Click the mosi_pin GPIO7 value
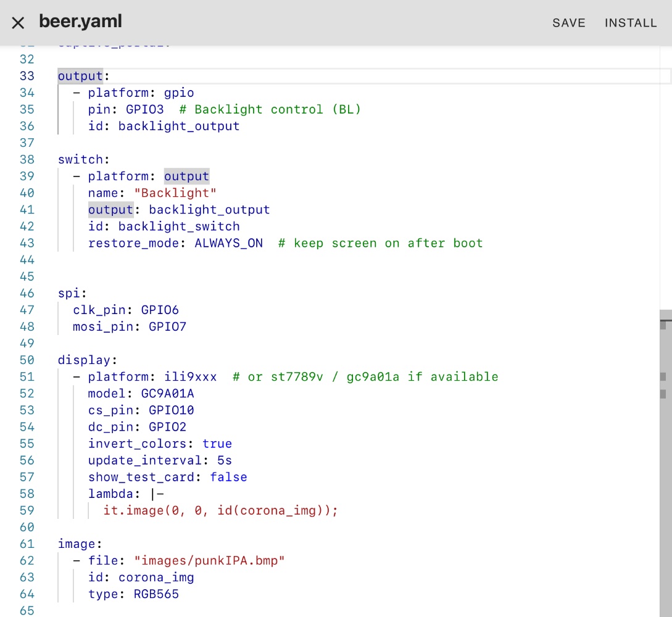Image resolution: width=672 pixels, height=617 pixels. pos(167,326)
